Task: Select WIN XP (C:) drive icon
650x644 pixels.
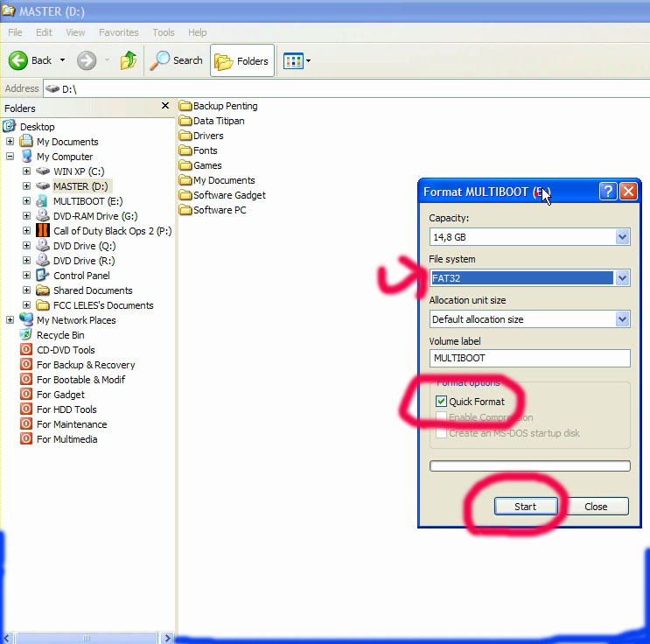Action: click(43, 171)
